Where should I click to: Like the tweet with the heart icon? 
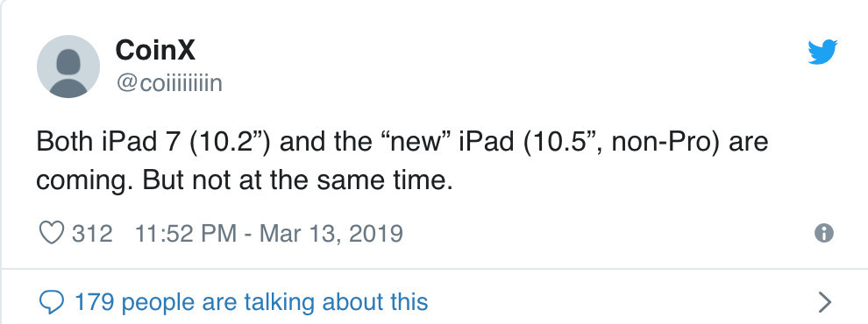[52, 233]
